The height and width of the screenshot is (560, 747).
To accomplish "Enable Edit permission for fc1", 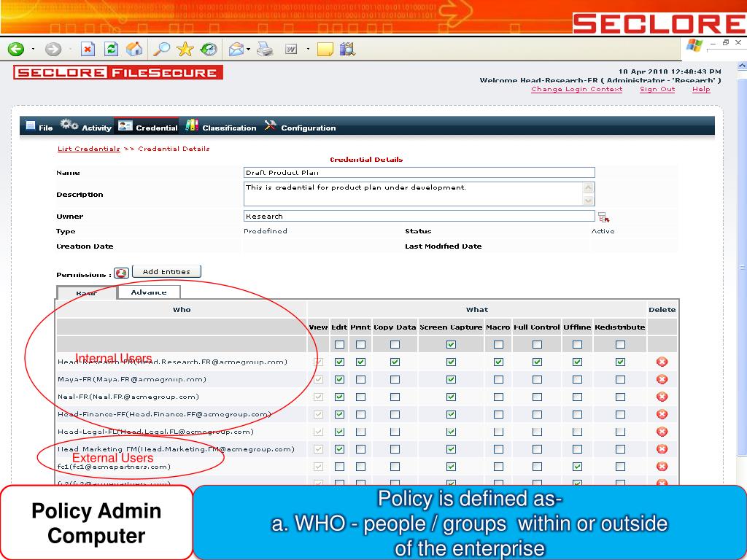I will (339, 467).
